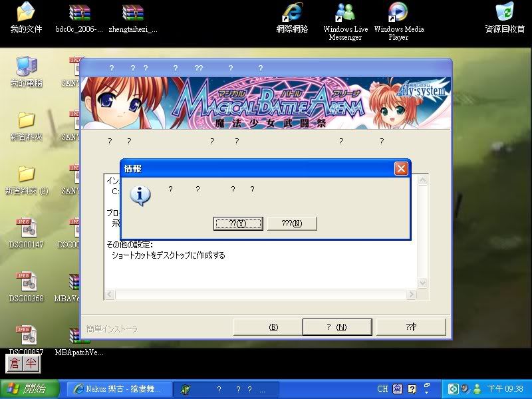
Task: Click the No (N) button in 情報 dialog
Action: click(292, 223)
